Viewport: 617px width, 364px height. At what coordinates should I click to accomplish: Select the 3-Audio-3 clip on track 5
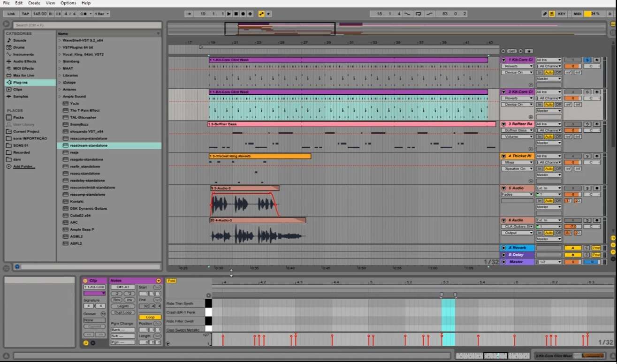pos(245,188)
